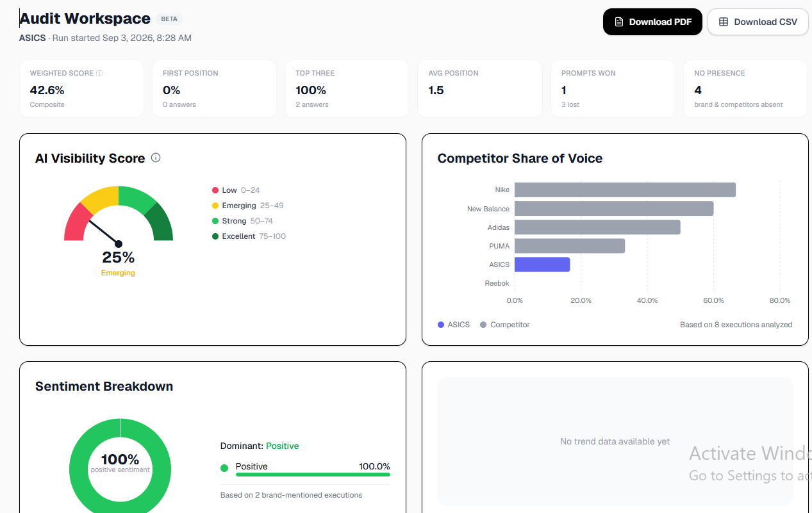Click the green Strong legend dot
Image resolution: width=812 pixels, height=513 pixels.
[x=215, y=221]
